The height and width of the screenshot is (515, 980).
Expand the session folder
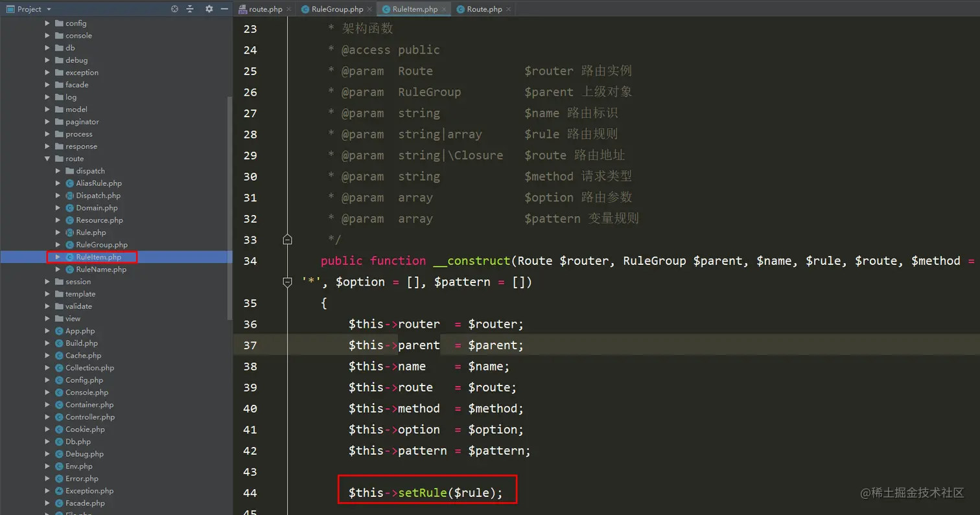click(47, 282)
